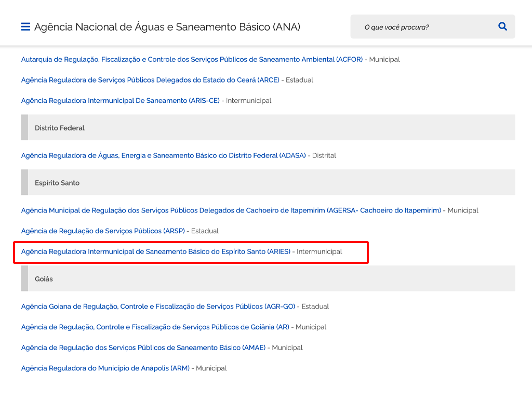Click the 'Distrital' label next to ADASA
Image resolution: width=532 pixels, height=399 pixels.
tap(324, 155)
